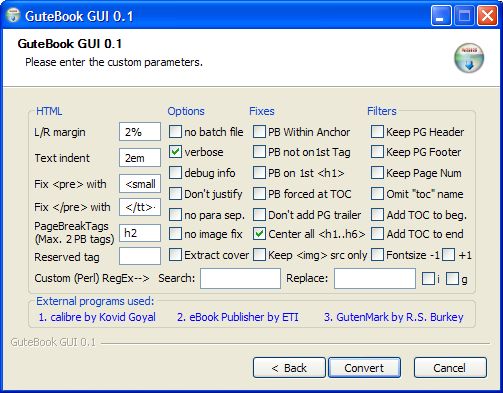Image resolution: width=503 pixels, height=393 pixels.
Task: Check the Fontsize +1 box
Action: tap(449, 255)
